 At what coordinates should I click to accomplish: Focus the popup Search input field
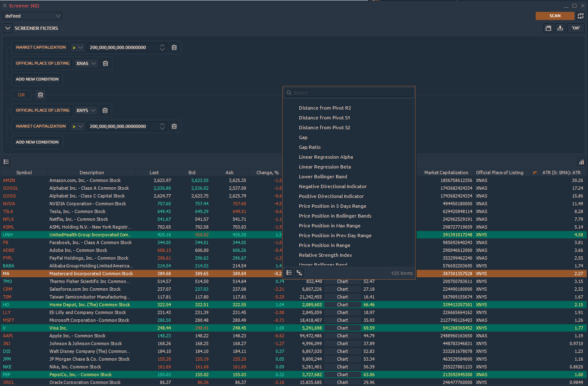pyautogui.click(x=349, y=93)
